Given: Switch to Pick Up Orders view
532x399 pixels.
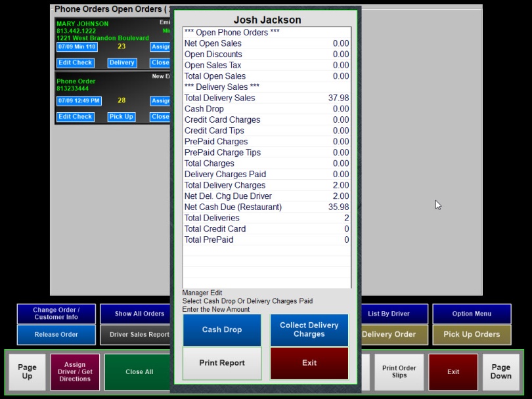Looking at the screenshot, I should 472,335.
